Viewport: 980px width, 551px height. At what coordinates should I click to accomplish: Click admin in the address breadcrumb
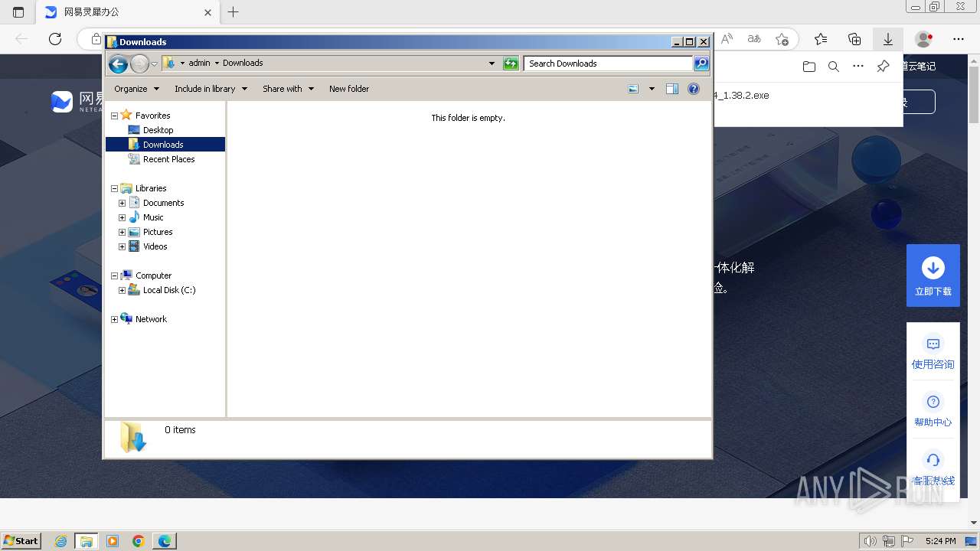199,64
